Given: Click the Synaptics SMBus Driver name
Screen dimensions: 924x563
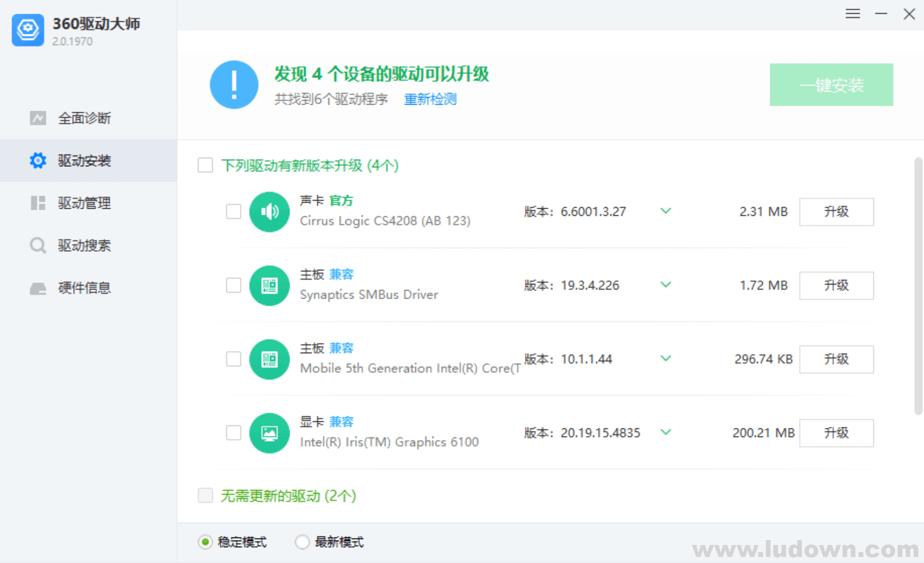Looking at the screenshot, I should [x=369, y=294].
